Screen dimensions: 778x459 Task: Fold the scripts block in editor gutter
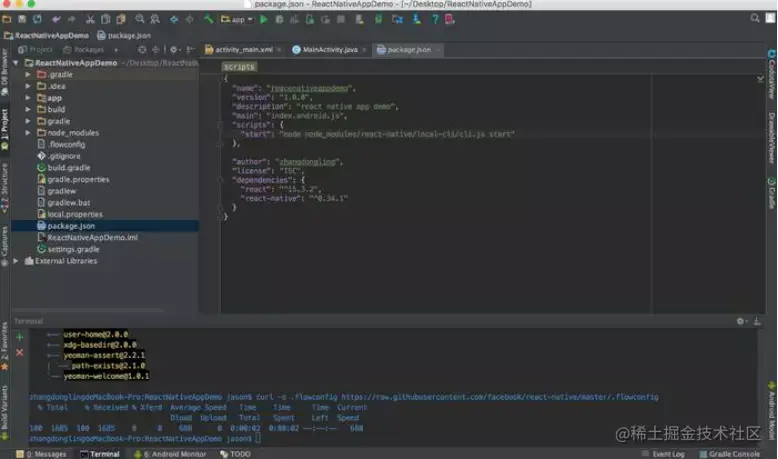(x=219, y=125)
